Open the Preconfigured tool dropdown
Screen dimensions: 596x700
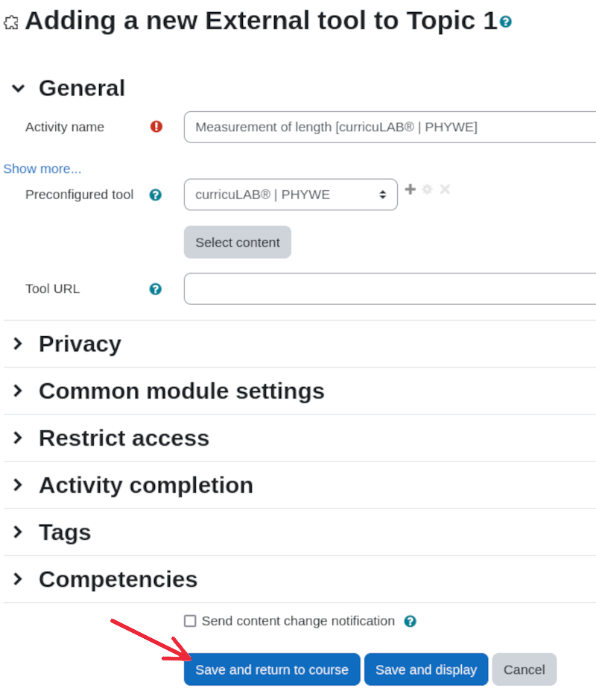pyautogui.click(x=291, y=195)
